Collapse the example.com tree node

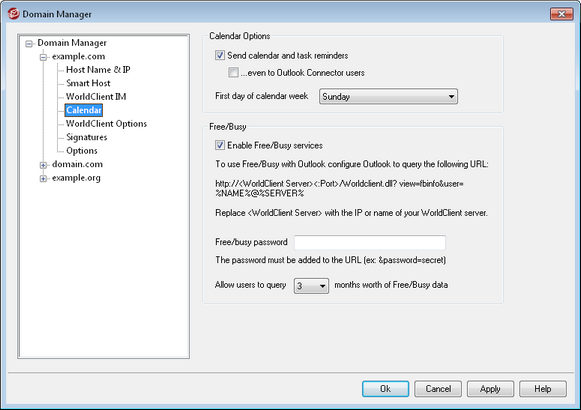click(43, 57)
